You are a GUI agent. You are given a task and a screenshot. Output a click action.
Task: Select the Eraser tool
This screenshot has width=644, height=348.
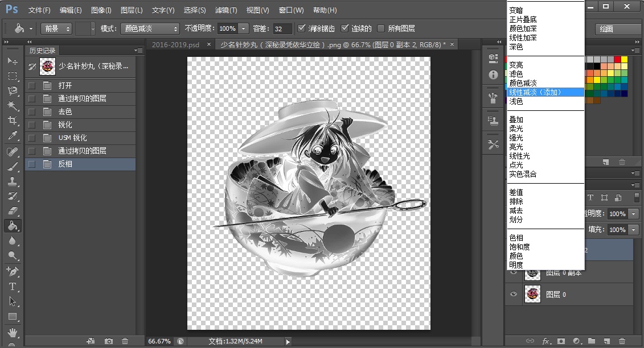pos(13,210)
